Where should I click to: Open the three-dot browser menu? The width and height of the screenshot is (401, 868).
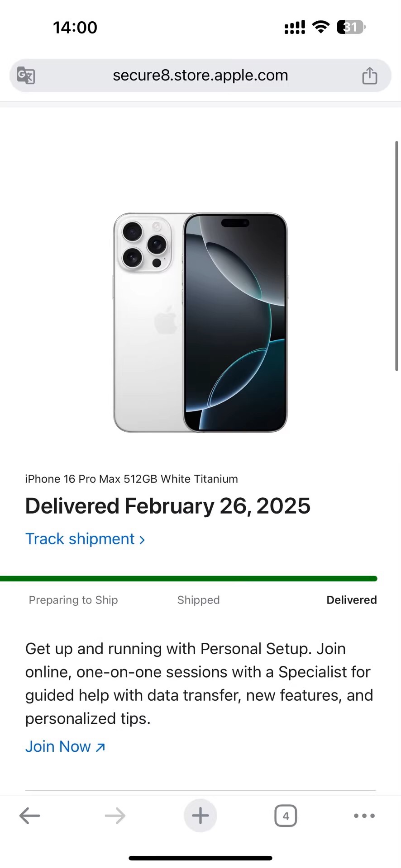tap(364, 816)
